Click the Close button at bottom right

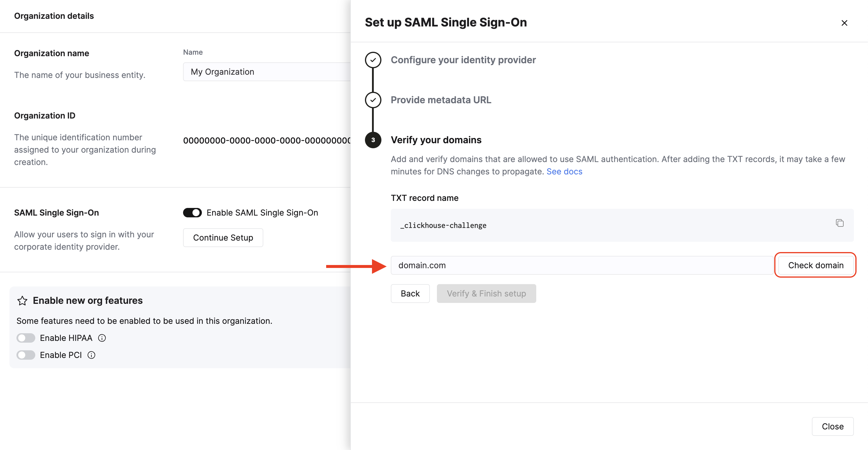click(x=833, y=426)
